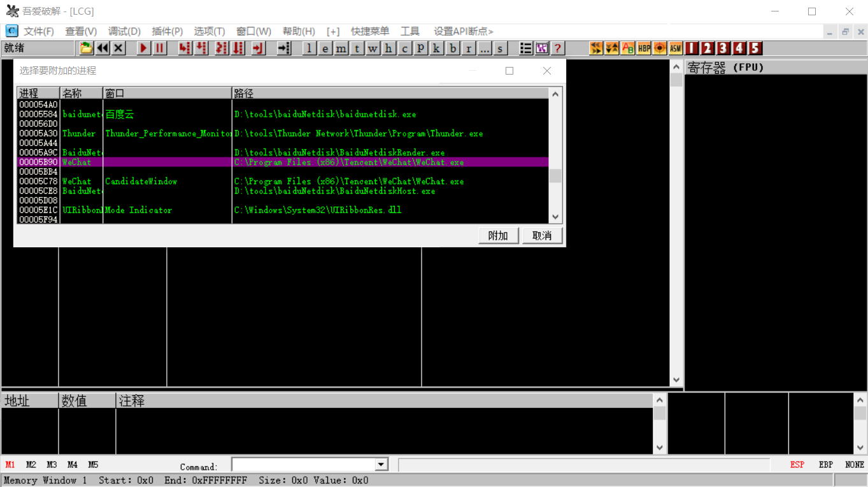Select the EBP stack mode
The image size is (868, 487).
[x=825, y=465]
